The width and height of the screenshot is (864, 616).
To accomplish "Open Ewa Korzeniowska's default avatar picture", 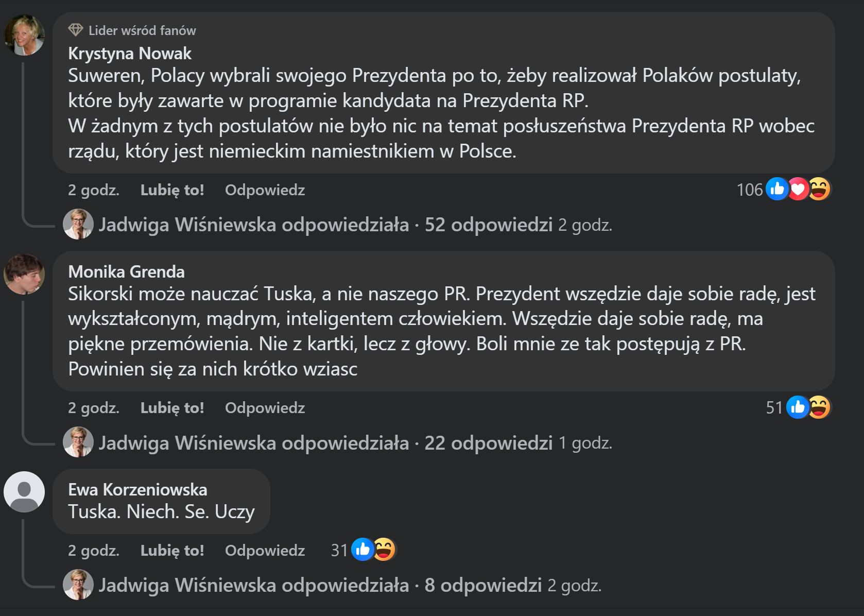I will click(24, 492).
